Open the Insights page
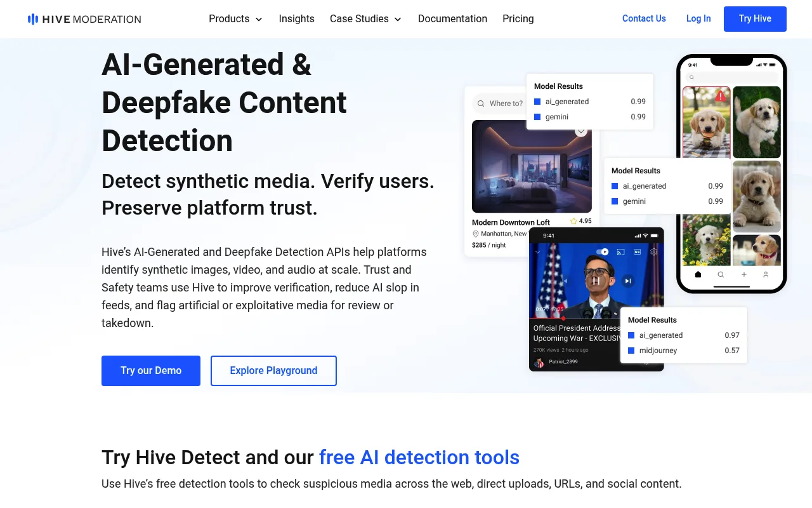The height and width of the screenshot is (508, 812). (296, 19)
